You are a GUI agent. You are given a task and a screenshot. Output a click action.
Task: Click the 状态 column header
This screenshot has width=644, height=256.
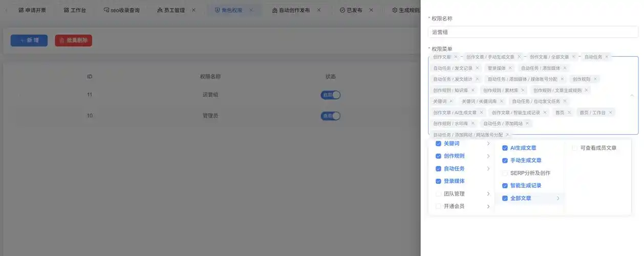coord(331,76)
